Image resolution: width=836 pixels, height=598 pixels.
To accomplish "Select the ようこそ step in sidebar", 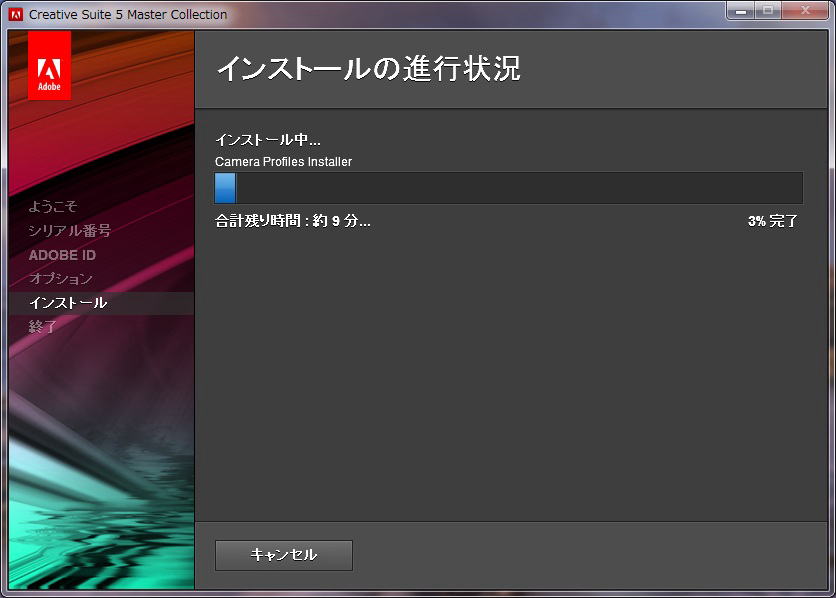I will pyautogui.click(x=53, y=206).
